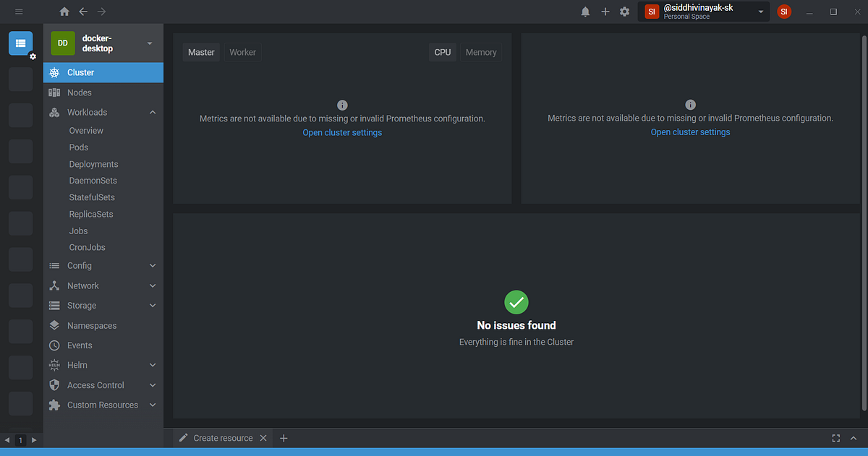Click hotbar number 1 indicator
Viewport: 868px width, 456px height.
[x=20, y=440]
